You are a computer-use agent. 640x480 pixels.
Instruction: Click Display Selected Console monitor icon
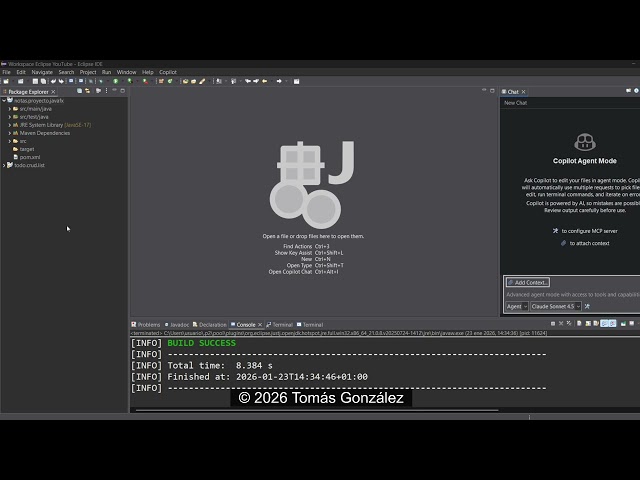(x=631, y=323)
